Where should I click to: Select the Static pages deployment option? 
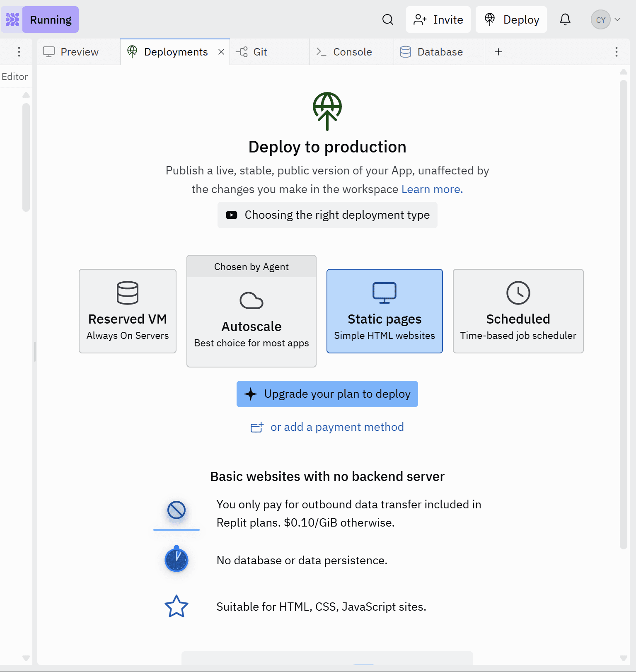pyautogui.click(x=385, y=311)
